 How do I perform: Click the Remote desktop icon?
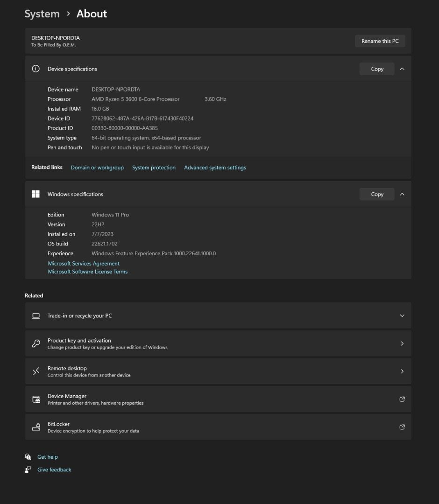tap(36, 371)
